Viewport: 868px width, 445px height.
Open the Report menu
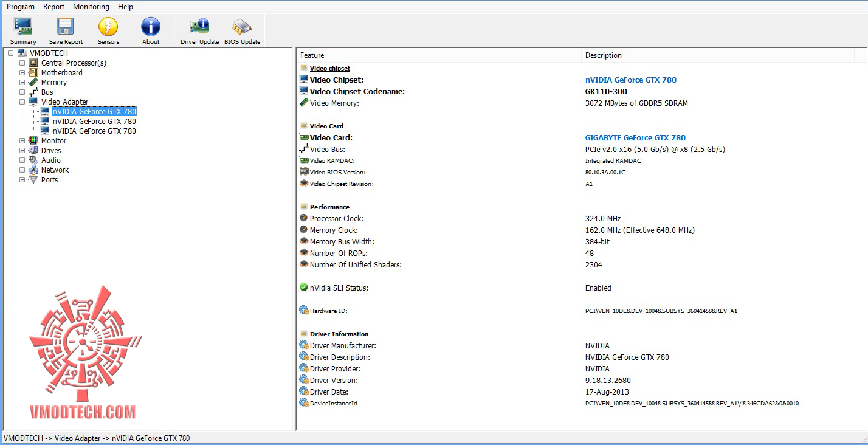point(54,7)
